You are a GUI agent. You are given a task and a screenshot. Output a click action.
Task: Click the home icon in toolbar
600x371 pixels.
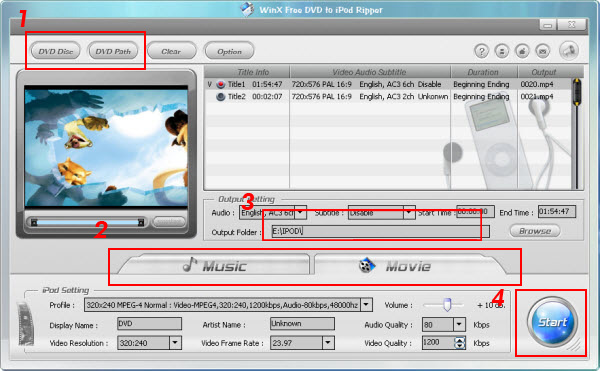(x=522, y=51)
